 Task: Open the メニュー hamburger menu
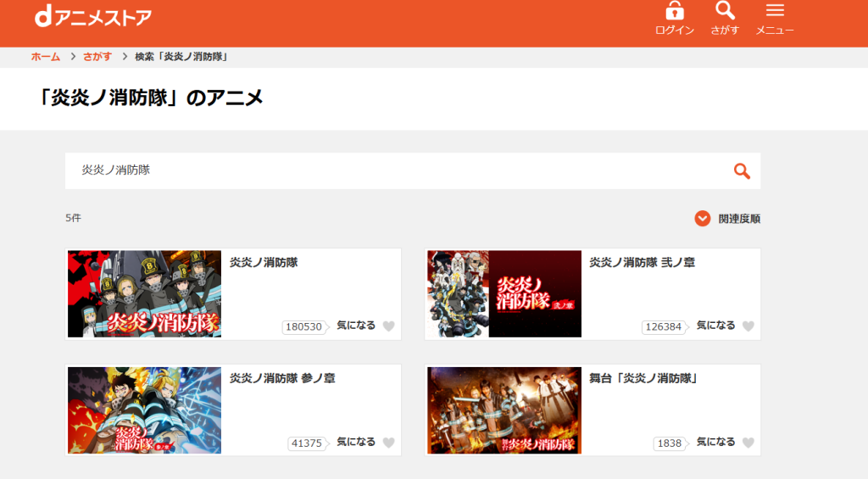point(775,10)
